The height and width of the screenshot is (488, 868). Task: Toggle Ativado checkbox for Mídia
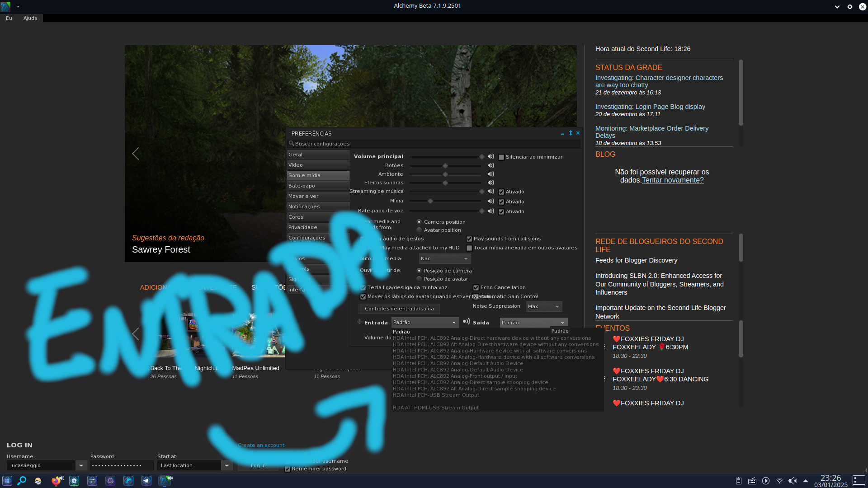click(501, 202)
